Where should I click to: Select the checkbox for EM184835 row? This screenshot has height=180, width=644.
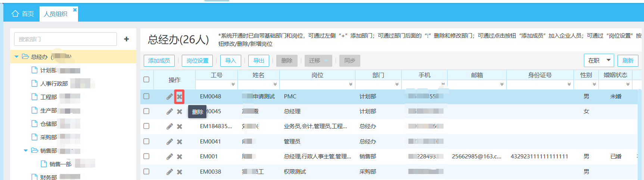[x=146, y=126]
